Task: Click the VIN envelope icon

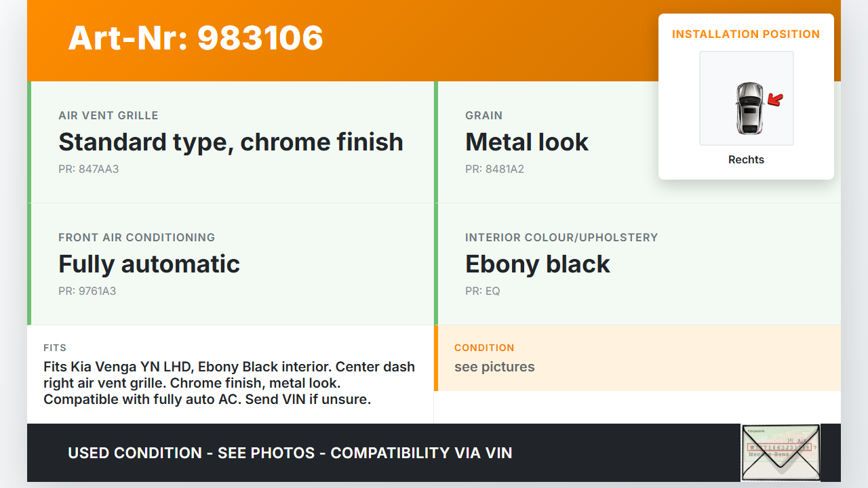Action: click(x=781, y=452)
